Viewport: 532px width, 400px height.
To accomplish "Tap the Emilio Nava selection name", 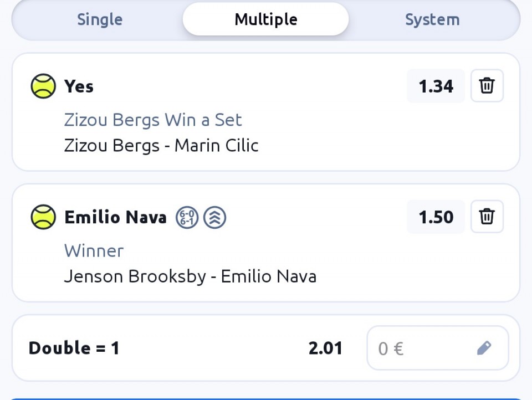I will pos(115,217).
